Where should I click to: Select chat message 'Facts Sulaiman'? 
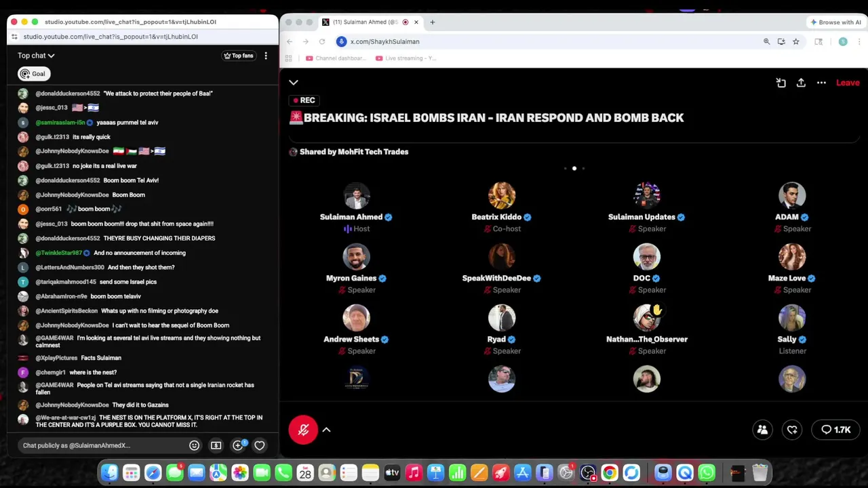pyautogui.click(x=101, y=358)
